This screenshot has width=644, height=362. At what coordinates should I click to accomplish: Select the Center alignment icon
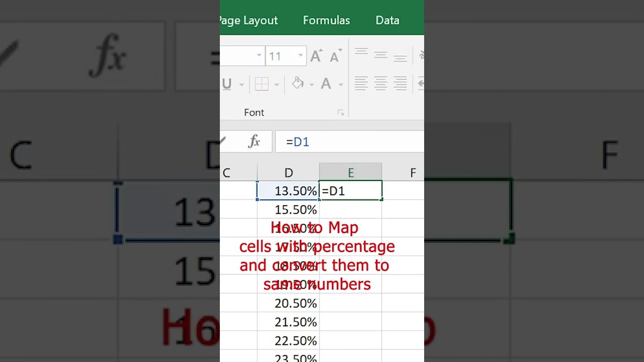point(381,83)
